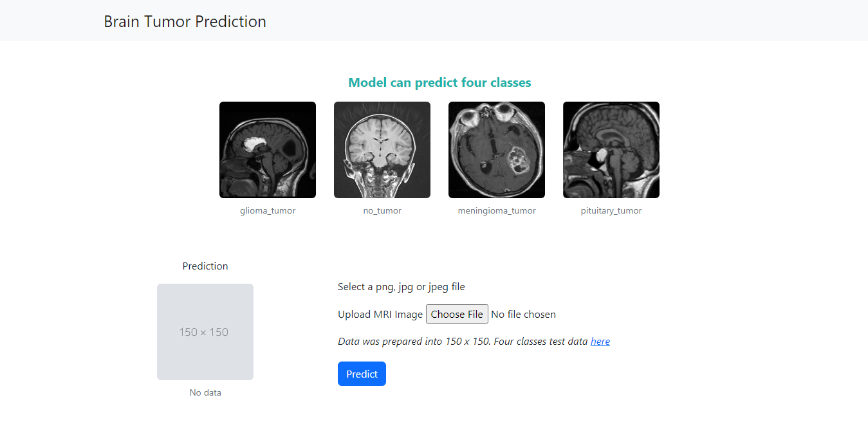Click the glioma_tumor caption label
Image resolution: width=868 pixels, height=440 pixels.
[267, 210]
